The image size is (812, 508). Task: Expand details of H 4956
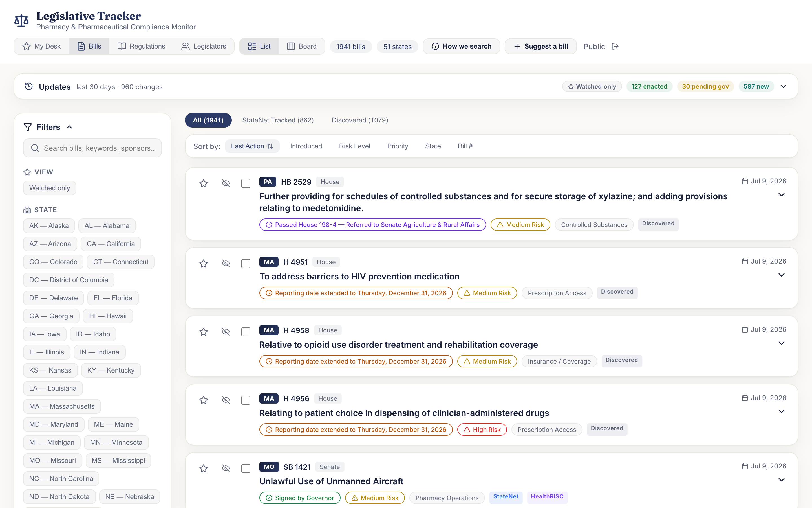(782, 411)
